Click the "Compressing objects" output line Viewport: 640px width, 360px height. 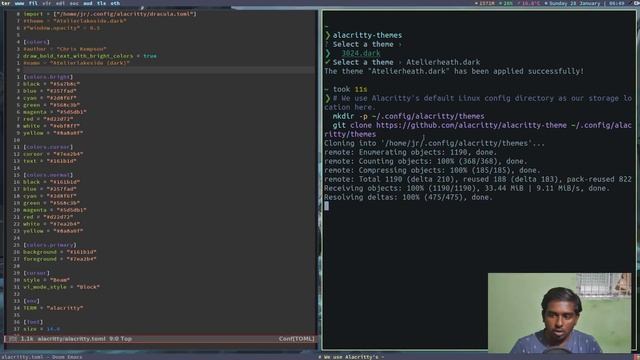click(x=432, y=170)
